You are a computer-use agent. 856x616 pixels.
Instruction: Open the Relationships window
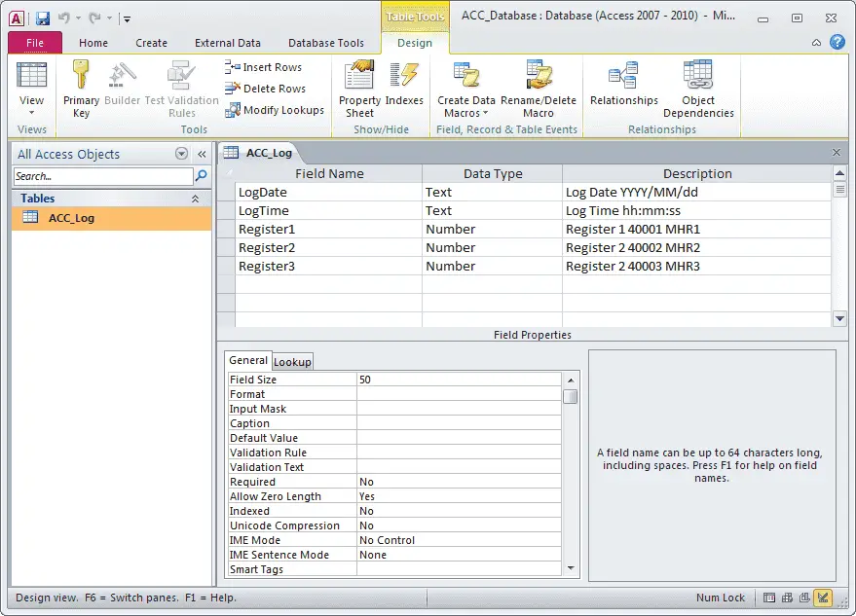point(624,84)
